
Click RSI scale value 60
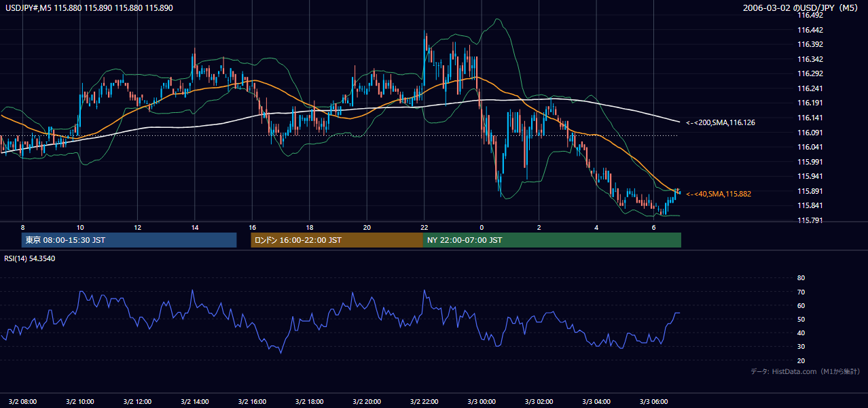pyautogui.click(x=801, y=305)
